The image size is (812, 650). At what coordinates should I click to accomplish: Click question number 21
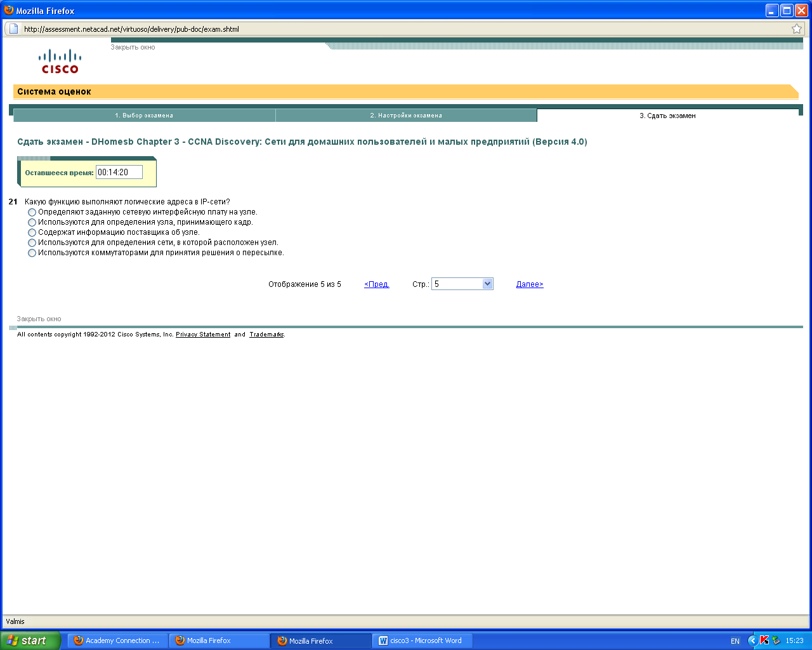click(13, 202)
